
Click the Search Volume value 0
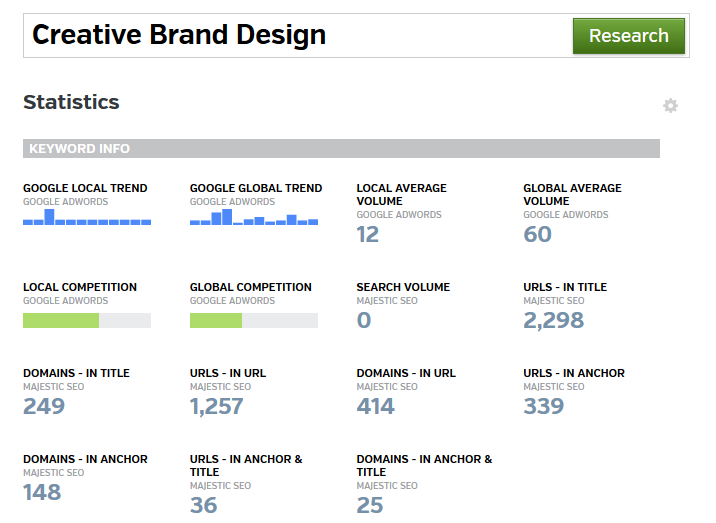364,320
